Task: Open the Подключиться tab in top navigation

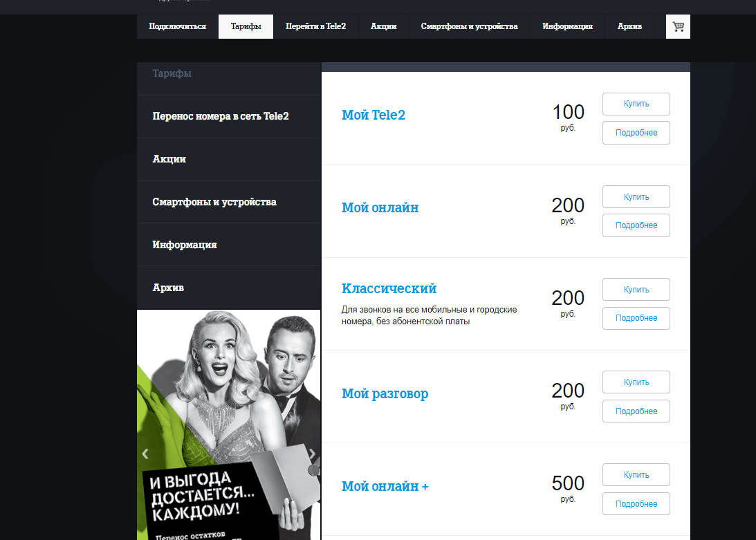Action: click(x=178, y=26)
